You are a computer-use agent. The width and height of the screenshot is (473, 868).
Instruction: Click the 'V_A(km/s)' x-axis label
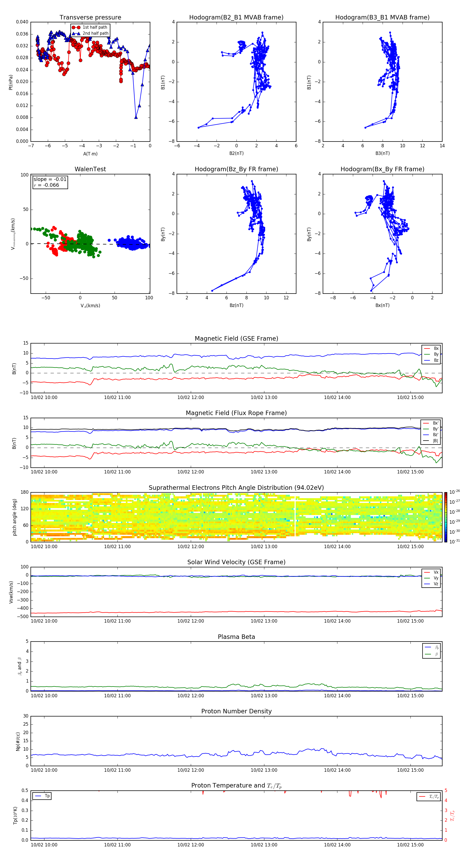tap(90, 306)
